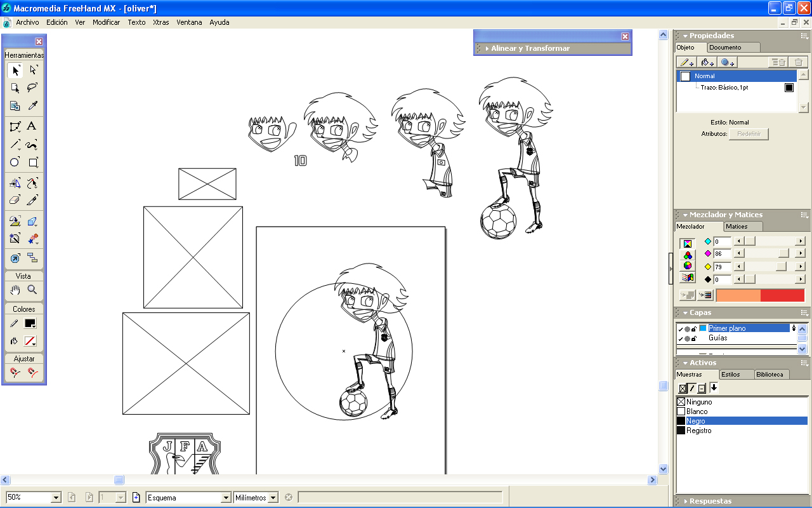Expand the Respuestas panel

685,502
